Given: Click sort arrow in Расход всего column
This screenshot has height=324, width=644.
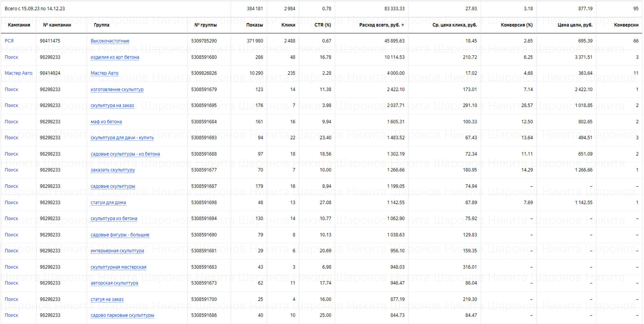Looking at the screenshot, I should pyautogui.click(x=402, y=25).
